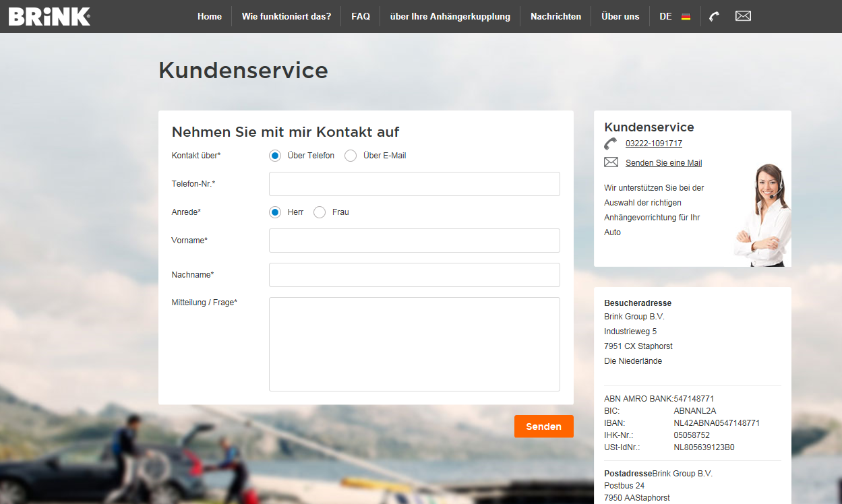Screen dimensions: 842x504
Task: Click the phone number 03222-1091717 link
Action: pyautogui.click(x=654, y=144)
